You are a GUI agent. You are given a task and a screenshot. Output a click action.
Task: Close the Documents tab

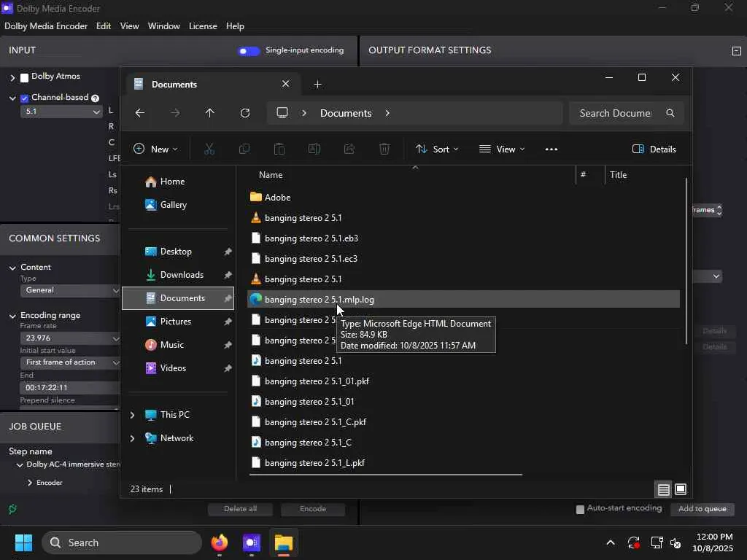point(285,84)
